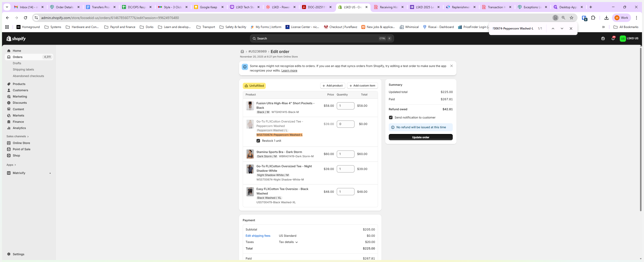Open Products in the sidebar menu
Image resolution: width=644 pixels, height=262 pixels.
coord(19,84)
